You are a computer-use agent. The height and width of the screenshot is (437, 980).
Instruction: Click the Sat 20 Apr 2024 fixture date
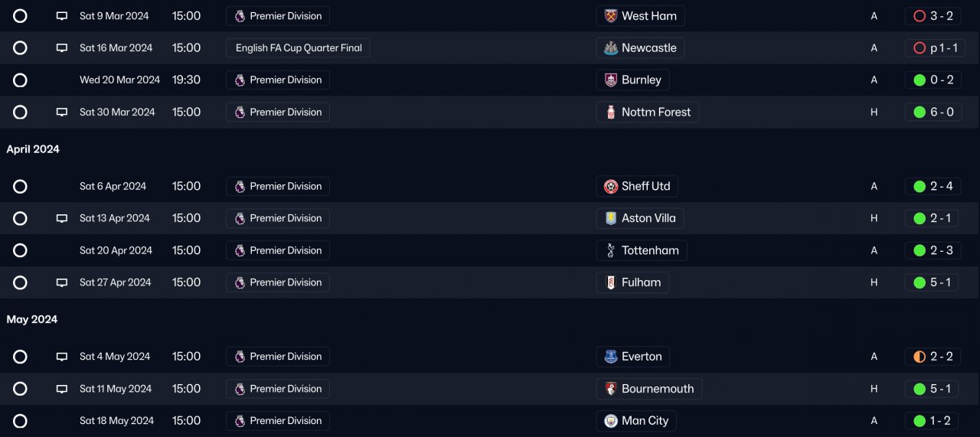pos(116,250)
